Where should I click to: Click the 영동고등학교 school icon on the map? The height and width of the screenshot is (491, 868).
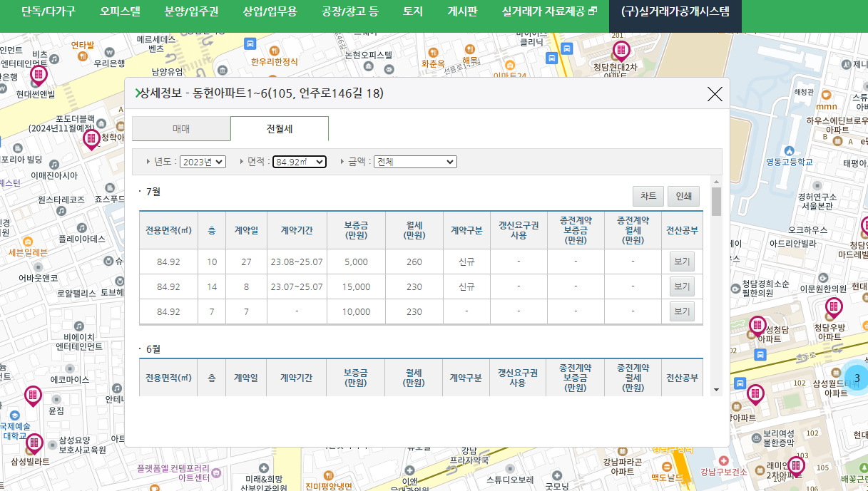click(789, 151)
